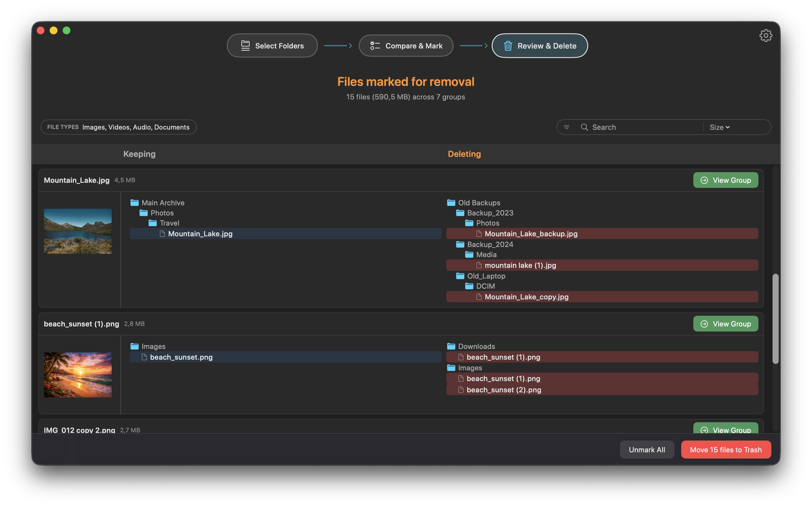The width and height of the screenshot is (812, 507).
Task: Click the trash icon on Review & Delete step
Action: (x=508, y=46)
